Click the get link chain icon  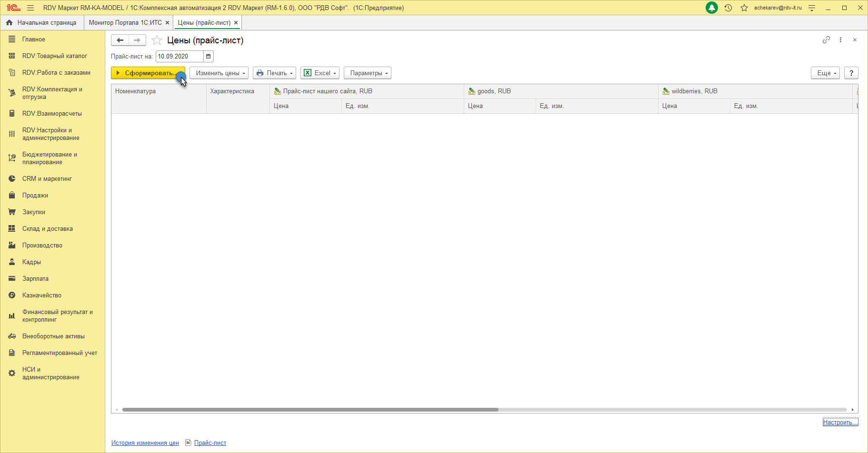[826, 40]
